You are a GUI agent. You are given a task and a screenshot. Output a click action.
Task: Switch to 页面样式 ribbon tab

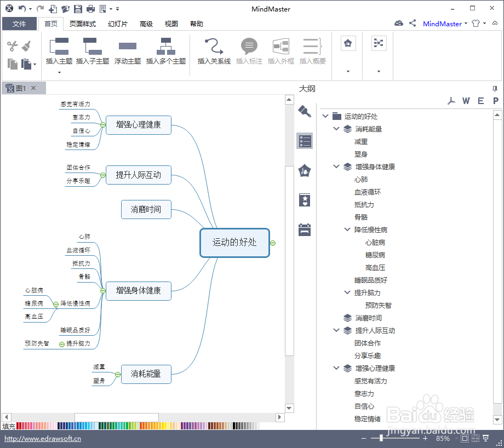point(83,24)
